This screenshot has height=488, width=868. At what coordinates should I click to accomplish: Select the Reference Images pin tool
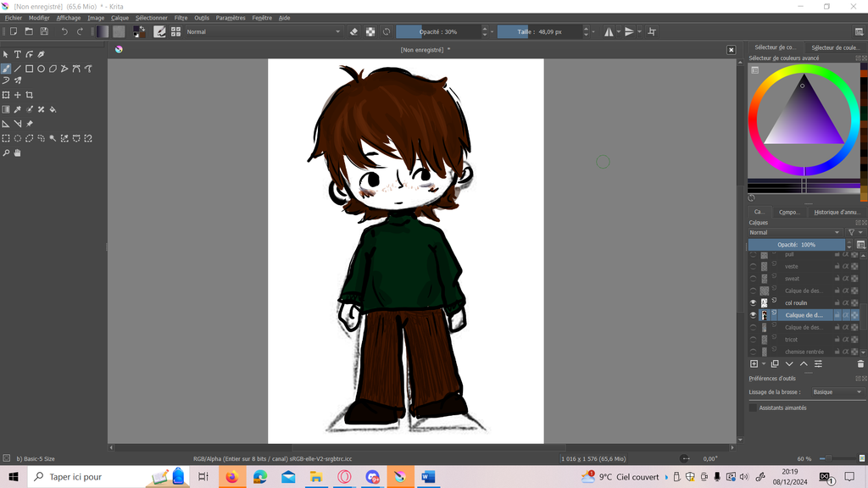coord(30,124)
